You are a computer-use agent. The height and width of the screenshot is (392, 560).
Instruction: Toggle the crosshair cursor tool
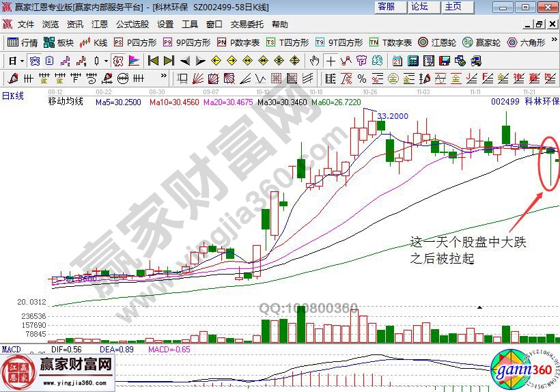[331, 60]
